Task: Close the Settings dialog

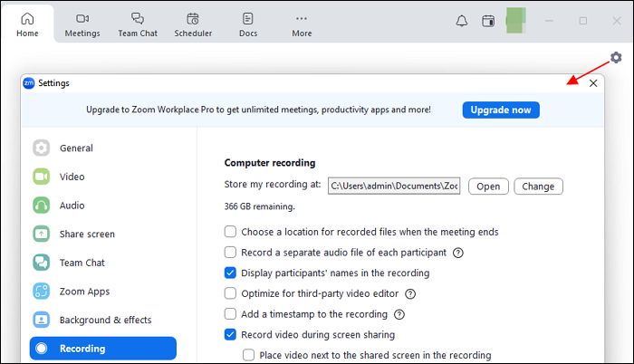Action: pyautogui.click(x=593, y=83)
